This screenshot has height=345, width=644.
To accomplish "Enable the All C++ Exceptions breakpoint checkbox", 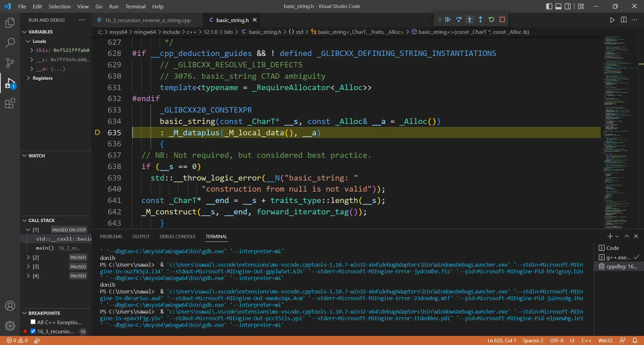I will (33, 322).
